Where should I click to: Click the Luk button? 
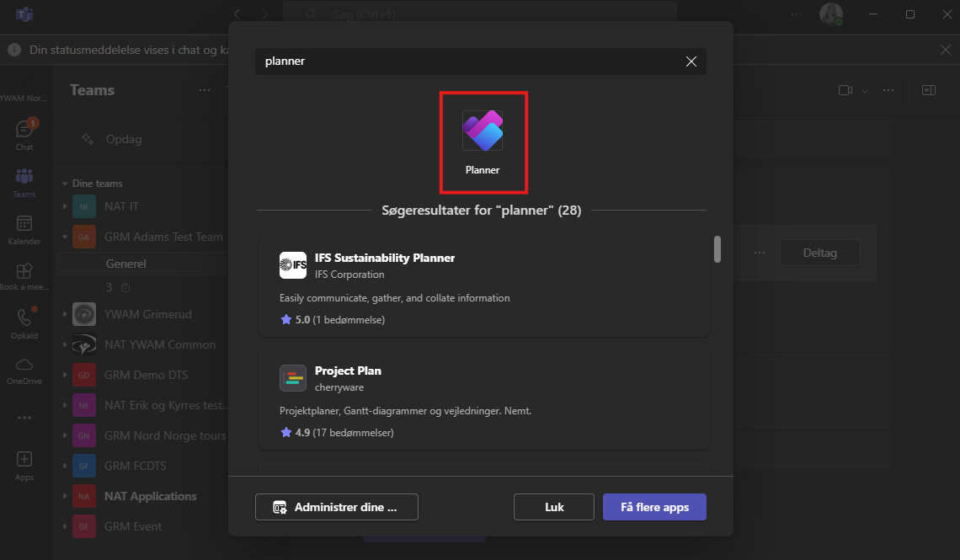pyautogui.click(x=554, y=507)
